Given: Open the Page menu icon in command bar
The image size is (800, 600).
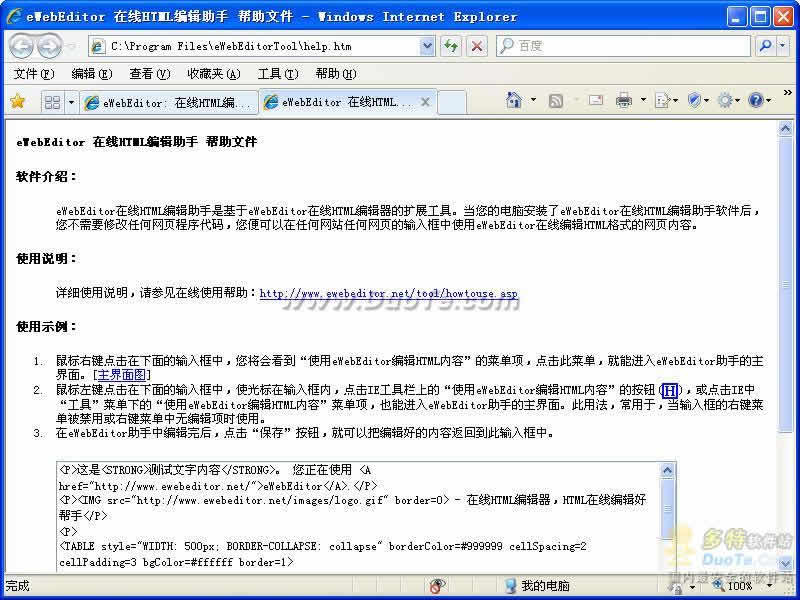Looking at the screenshot, I should (x=666, y=100).
